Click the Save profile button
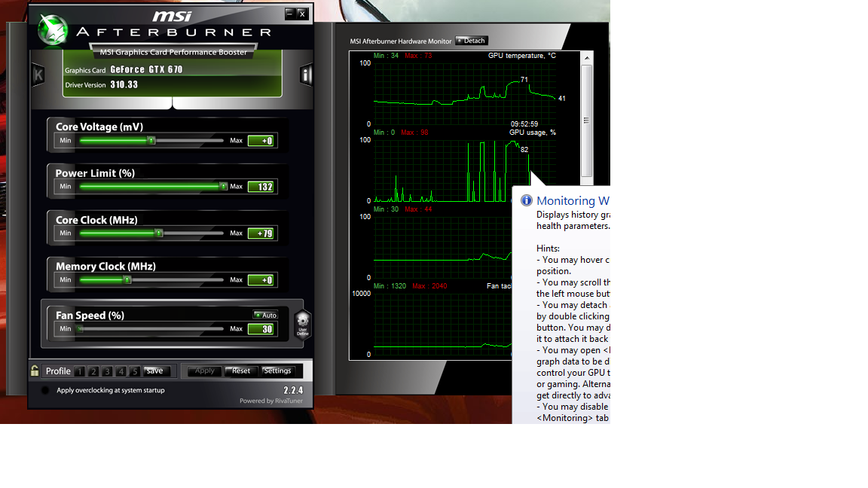The image size is (868, 488). pyautogui.click(x=157, y=371)
